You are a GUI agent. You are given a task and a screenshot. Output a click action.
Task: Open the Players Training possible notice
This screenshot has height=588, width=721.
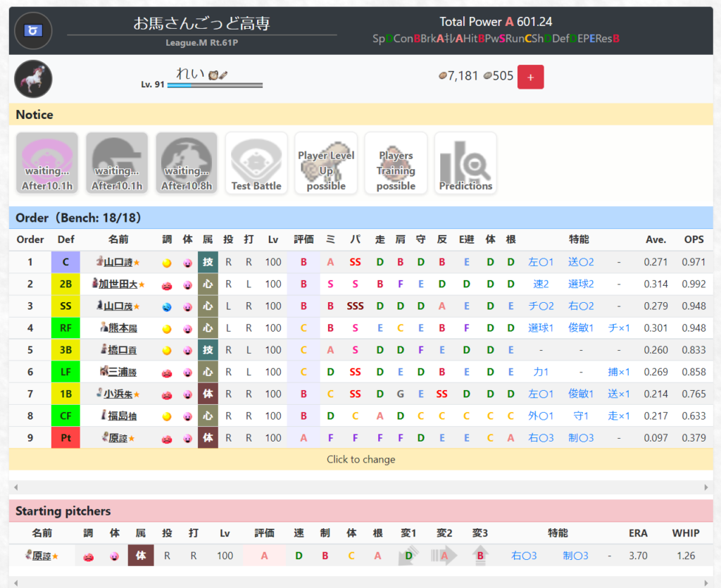tap(396, 163)
